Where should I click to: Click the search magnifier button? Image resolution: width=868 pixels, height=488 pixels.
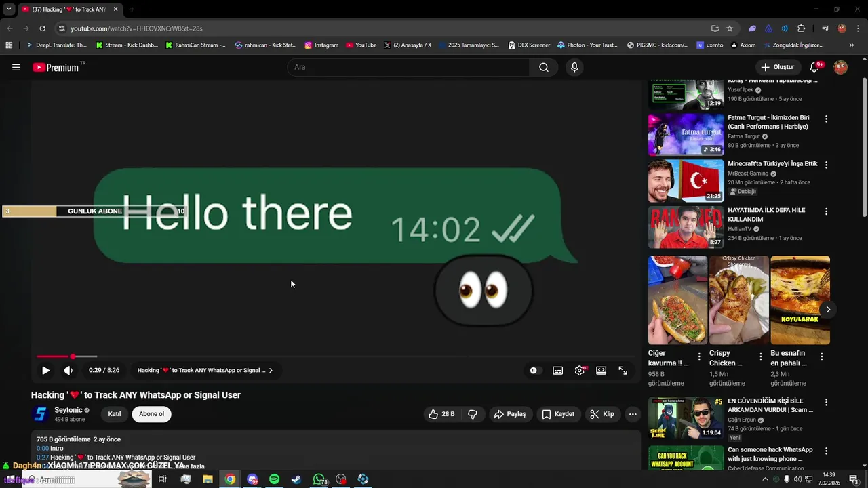point(544,67)
